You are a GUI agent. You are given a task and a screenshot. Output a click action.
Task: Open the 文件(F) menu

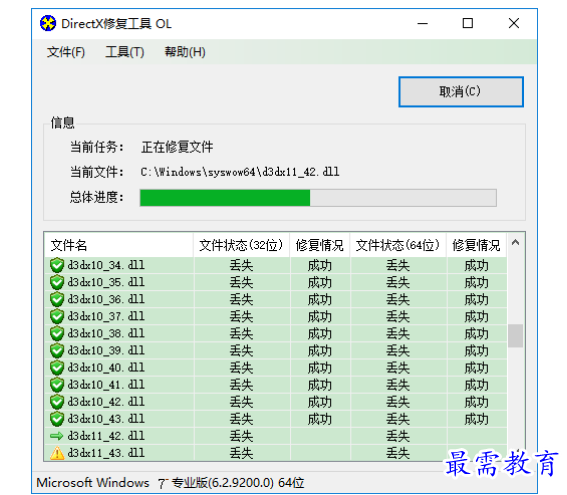click(x=65, y=52)
